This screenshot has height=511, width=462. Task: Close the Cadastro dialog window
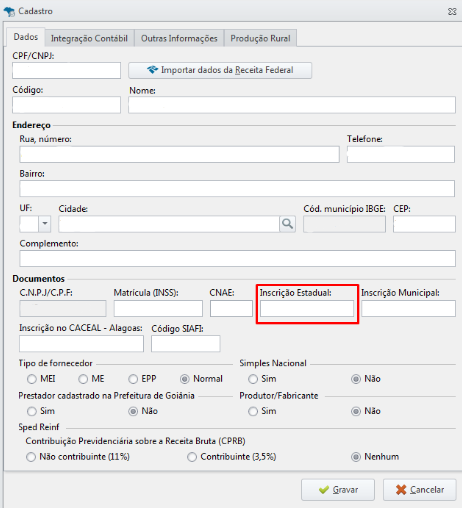click(452, 12)
